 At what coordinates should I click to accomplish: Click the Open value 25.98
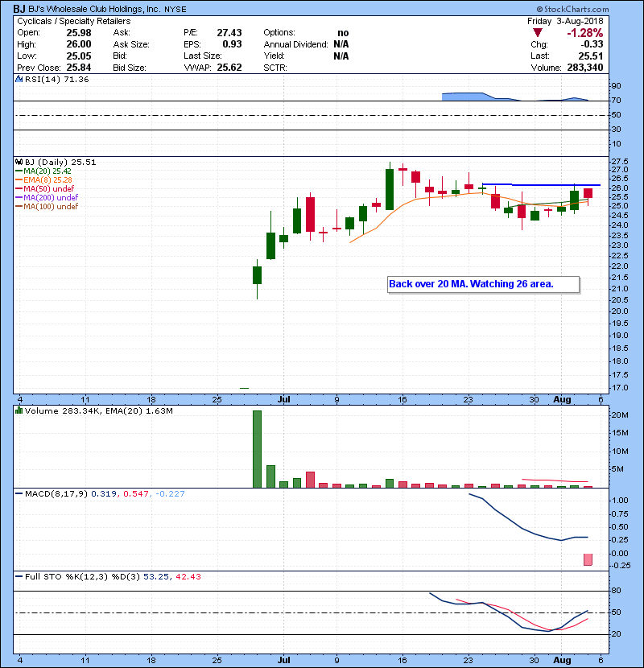pyautogui.click(x=78, y=33)
